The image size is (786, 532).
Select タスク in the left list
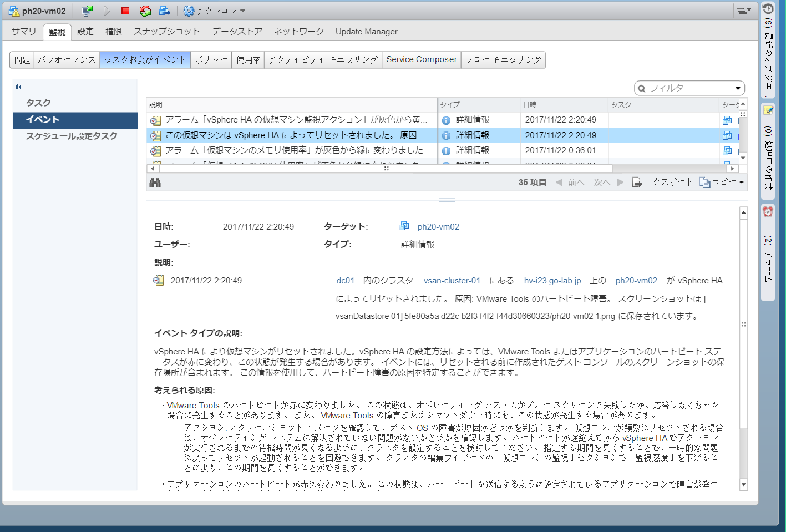[x=38, y=103]
